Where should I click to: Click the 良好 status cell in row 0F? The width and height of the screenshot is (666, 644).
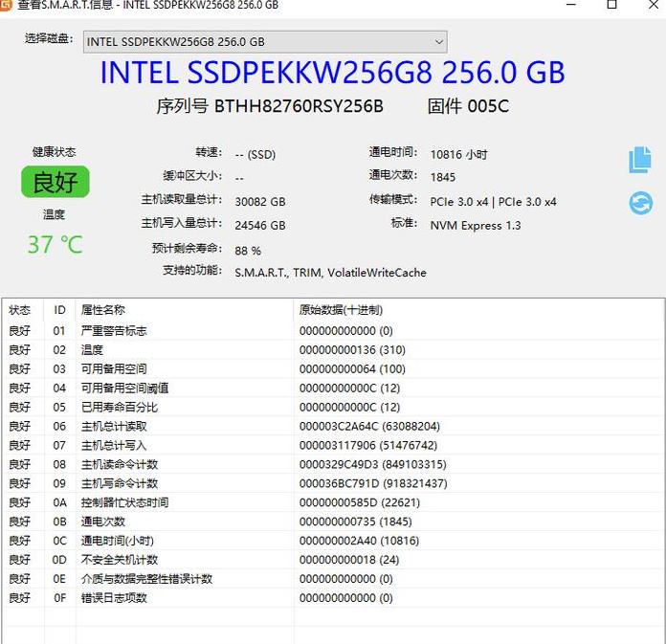[x=19, y=598]
